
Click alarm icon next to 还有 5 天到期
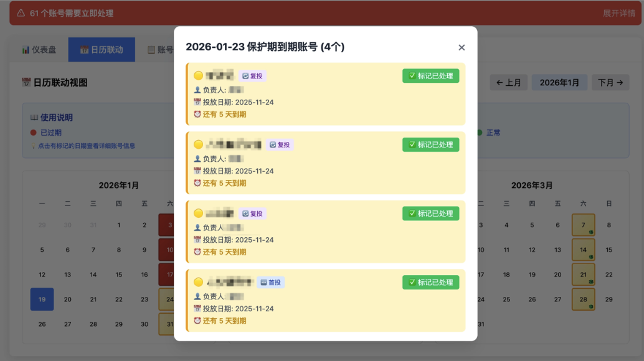click(197, 114)
